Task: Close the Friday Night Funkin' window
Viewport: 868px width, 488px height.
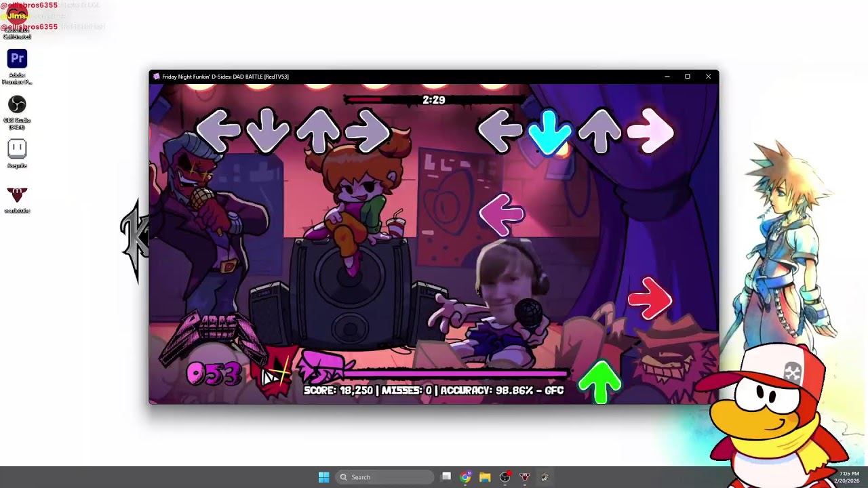Action: pyautogui.click(x=708, y=77)
